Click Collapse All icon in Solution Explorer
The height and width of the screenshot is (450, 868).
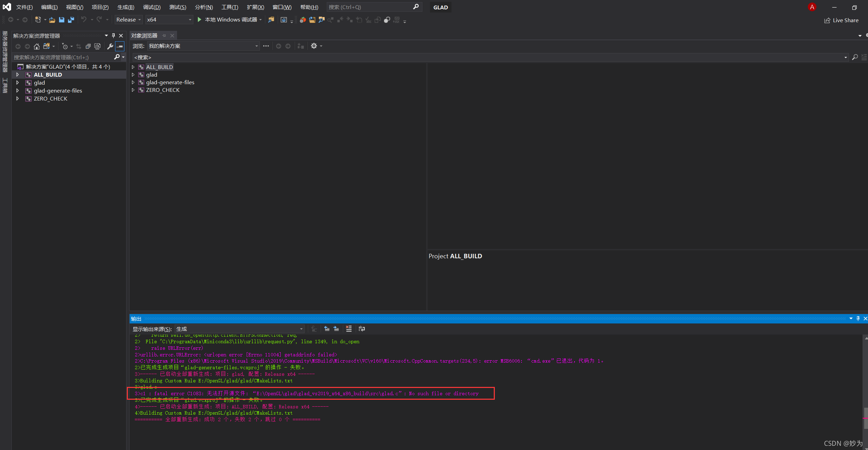click(x=88, y=46)
